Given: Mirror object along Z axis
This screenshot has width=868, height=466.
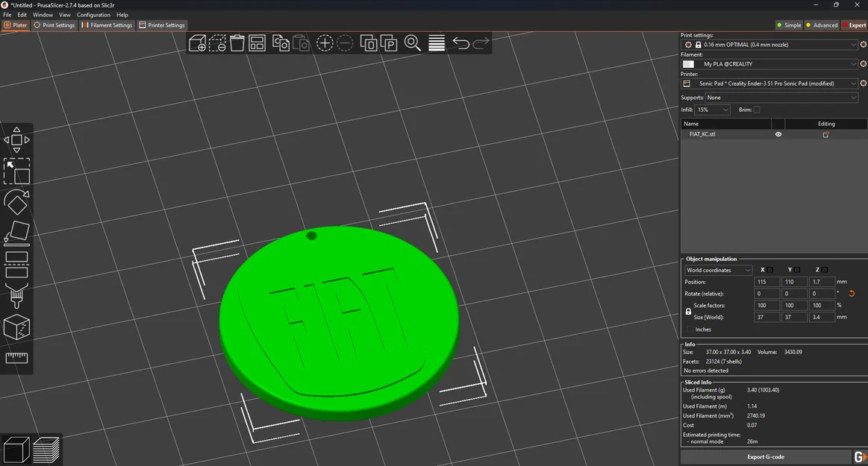Looking at the screenshot, I should (824, 270).
